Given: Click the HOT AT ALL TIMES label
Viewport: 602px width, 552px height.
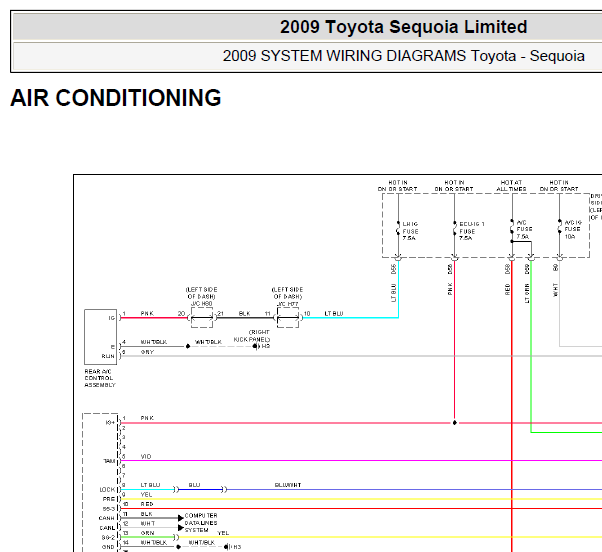Looking at the screenshot, I should tap(511, 186).
